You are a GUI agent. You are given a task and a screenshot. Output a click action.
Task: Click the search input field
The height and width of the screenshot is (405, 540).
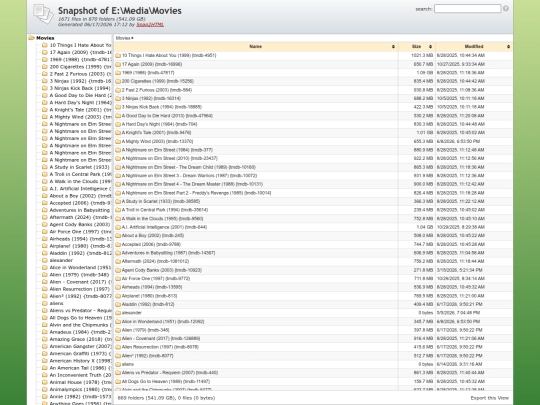467,9
